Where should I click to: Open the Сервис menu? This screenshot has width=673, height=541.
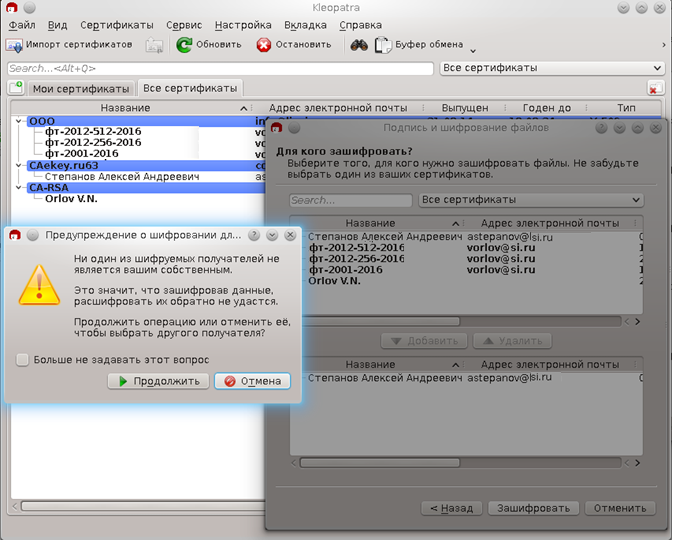[x=184, y=25]
